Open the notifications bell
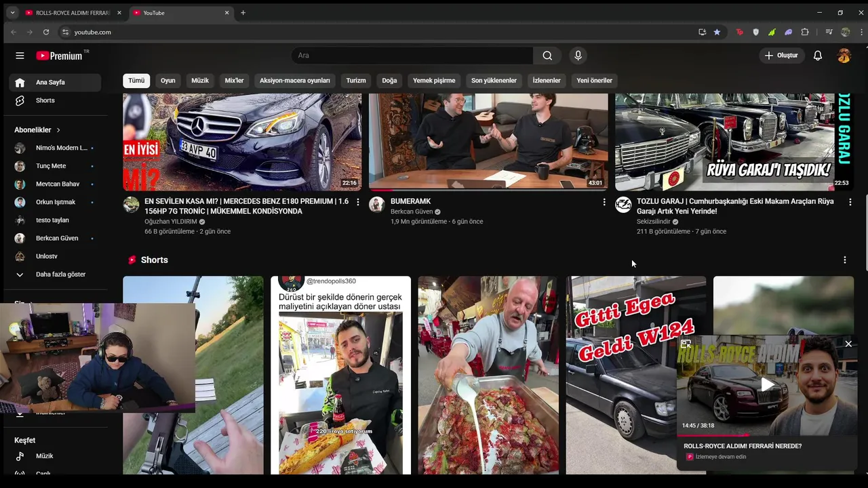 pyautogui.click(x=818, y=56)
